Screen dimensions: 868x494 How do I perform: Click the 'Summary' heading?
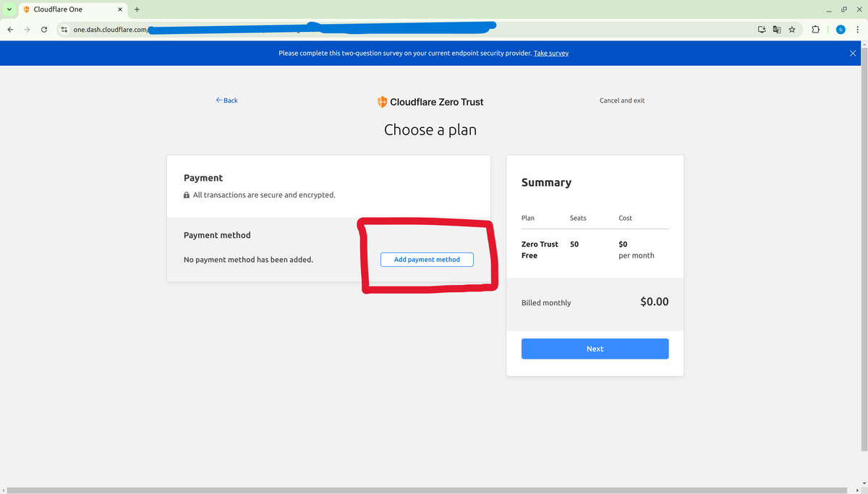pyautogui.click(x=546, y=183)
